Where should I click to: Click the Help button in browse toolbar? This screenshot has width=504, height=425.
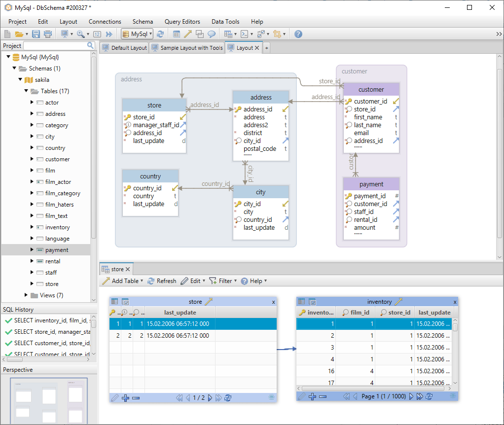tap(253, 281)
